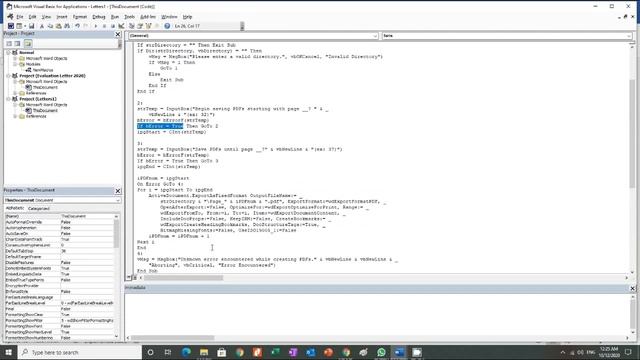Click the Cut scissors icon

point(42,26)
